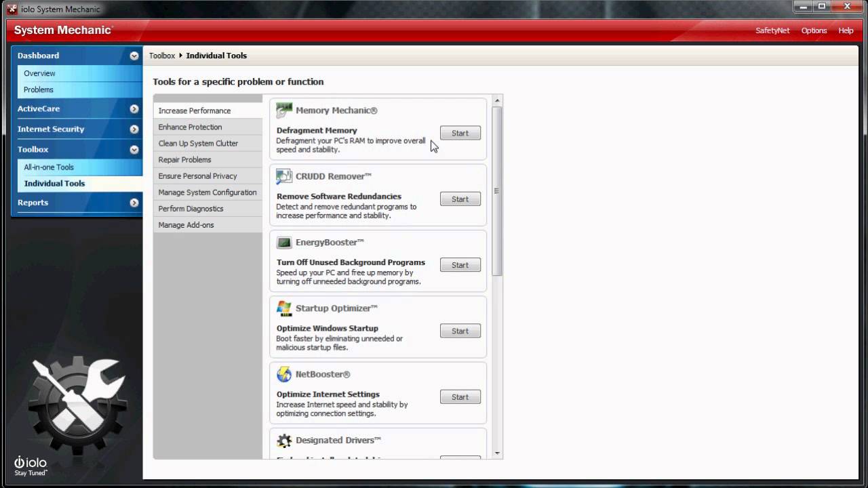Screen dimensions: 868x488
Task: Click the Startup Optimizer tool icon
Action: (x=284, y=308)
